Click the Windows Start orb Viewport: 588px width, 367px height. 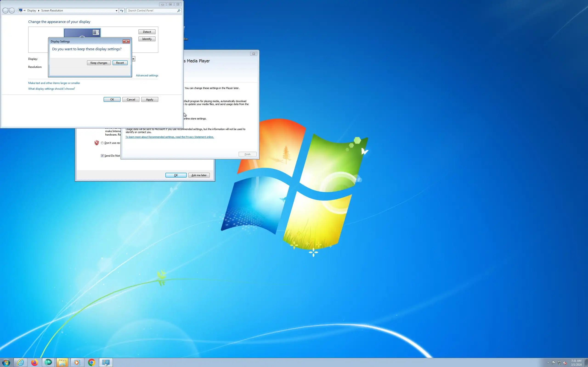coord(6,362)
